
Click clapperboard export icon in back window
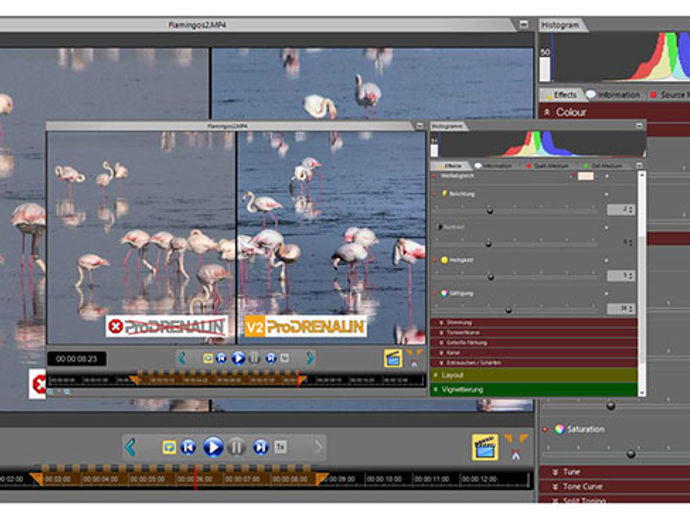tap(485, 447)
